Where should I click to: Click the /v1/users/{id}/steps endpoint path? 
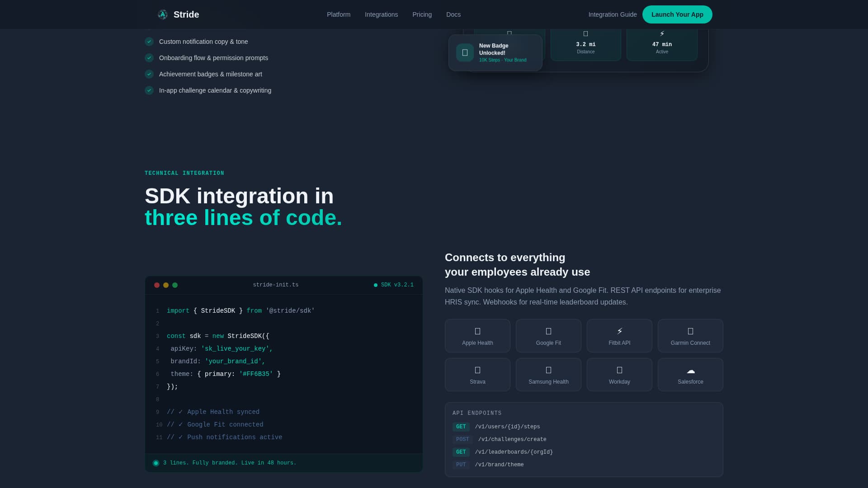tap(507, 427)
